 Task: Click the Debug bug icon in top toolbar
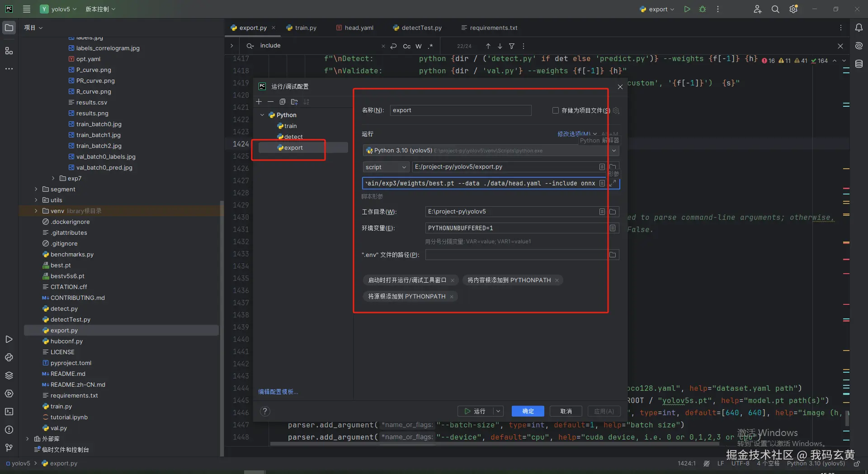(x=702, y=9)
